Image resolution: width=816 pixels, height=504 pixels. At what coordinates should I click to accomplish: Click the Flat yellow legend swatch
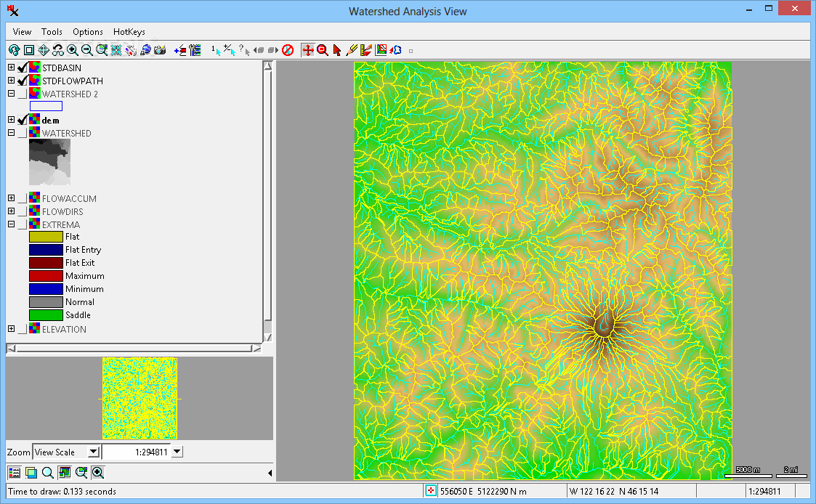[x=46, y=237]
